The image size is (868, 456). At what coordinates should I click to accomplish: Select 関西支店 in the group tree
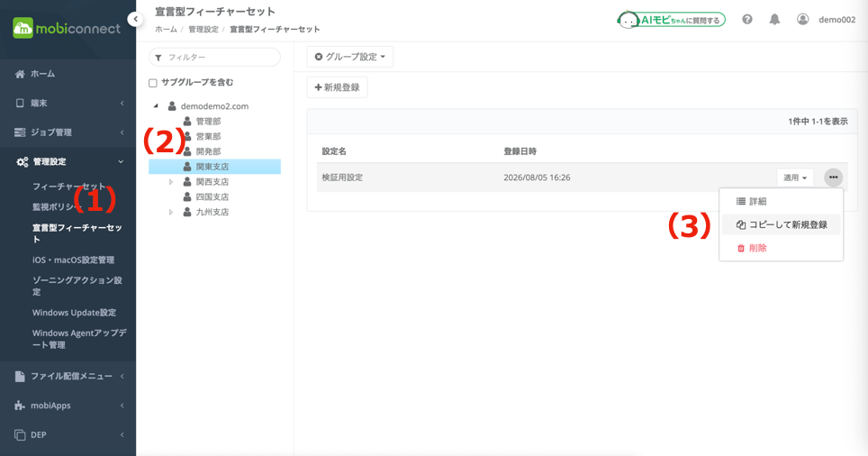pyautogui.click(x=212, y=182)
